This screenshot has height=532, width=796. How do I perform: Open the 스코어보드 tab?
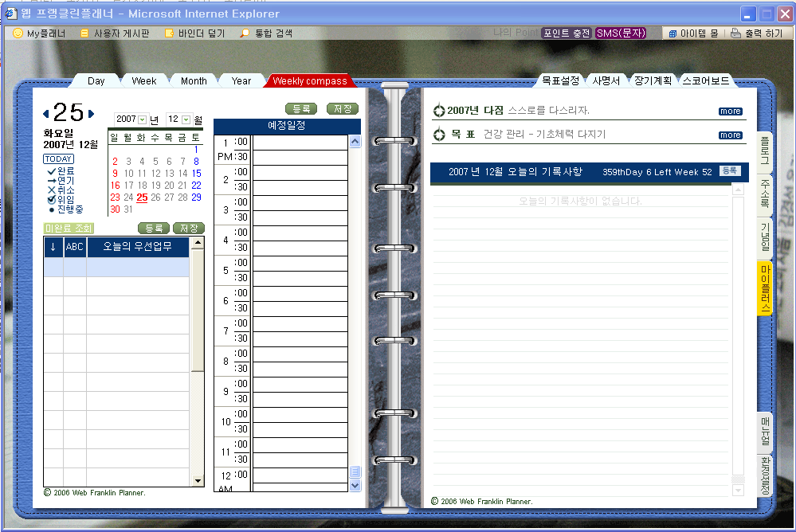tap(706, 80)
